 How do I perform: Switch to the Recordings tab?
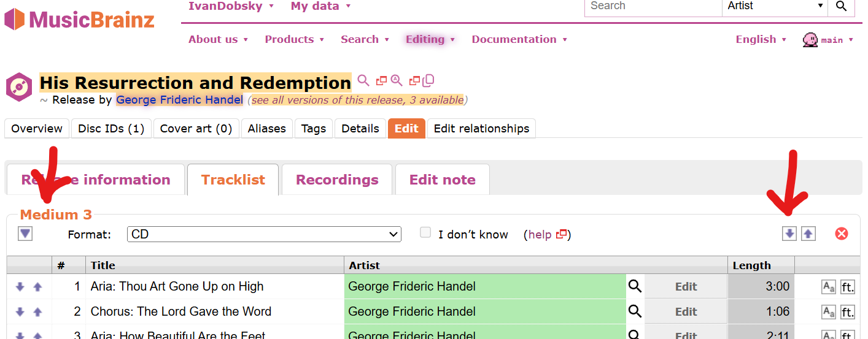point(337,180)
